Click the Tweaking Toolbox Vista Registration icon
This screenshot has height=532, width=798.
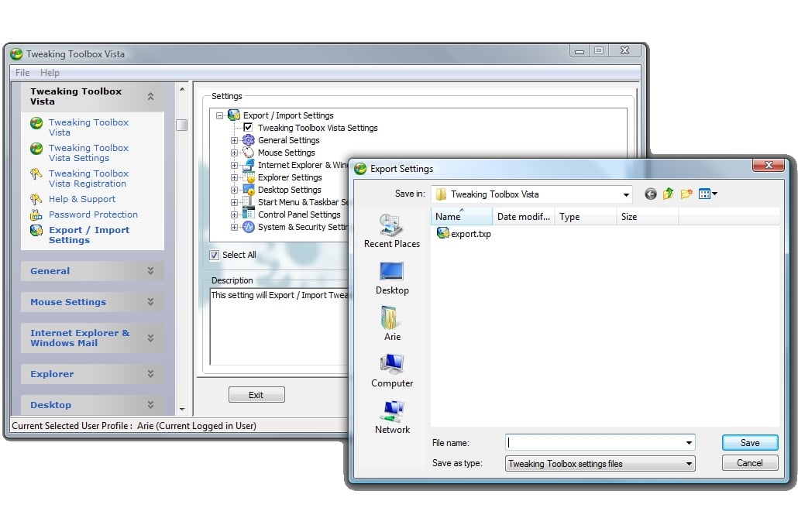click(x=36, y=175)
